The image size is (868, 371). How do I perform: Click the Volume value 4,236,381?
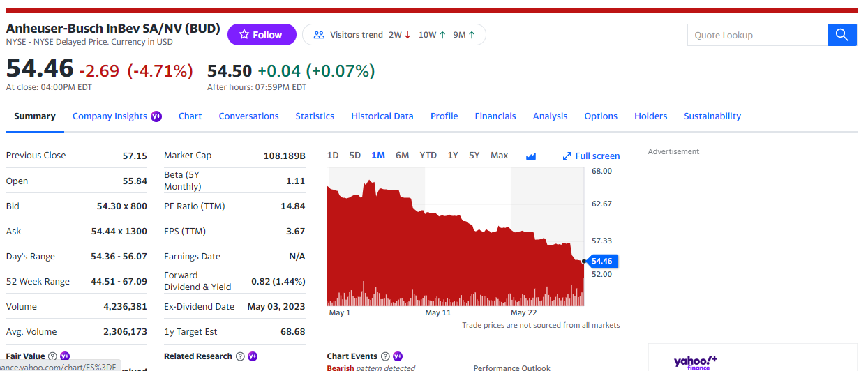(x=125, y=307)
